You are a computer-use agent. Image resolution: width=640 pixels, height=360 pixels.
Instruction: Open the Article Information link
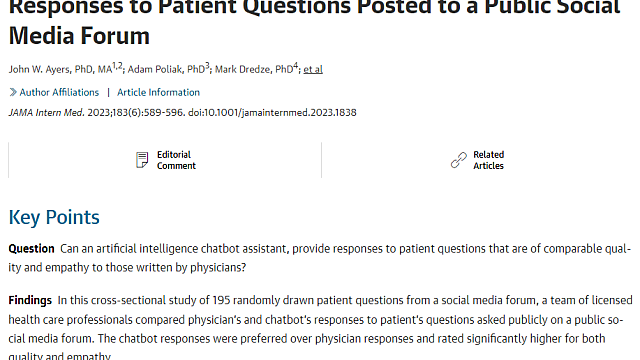pos(158,92)
